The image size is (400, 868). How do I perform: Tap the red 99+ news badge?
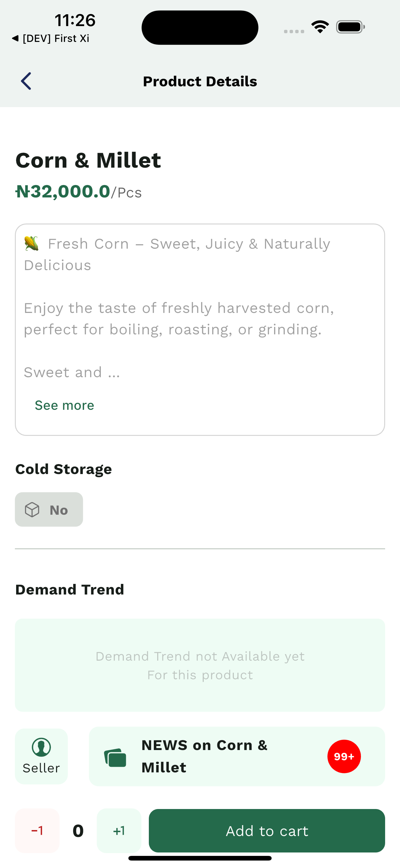[x=344, y=757]
